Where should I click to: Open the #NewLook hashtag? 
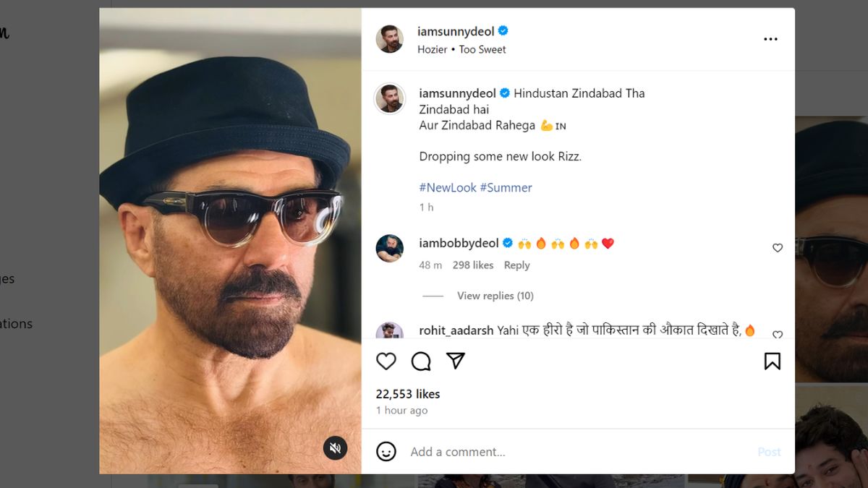click(x=448, y=187)
